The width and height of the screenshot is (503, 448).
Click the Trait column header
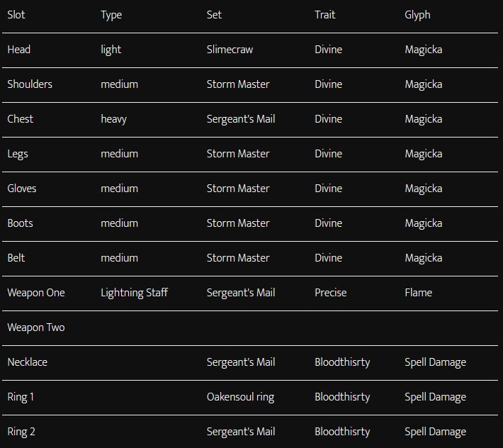coord(325,15)
